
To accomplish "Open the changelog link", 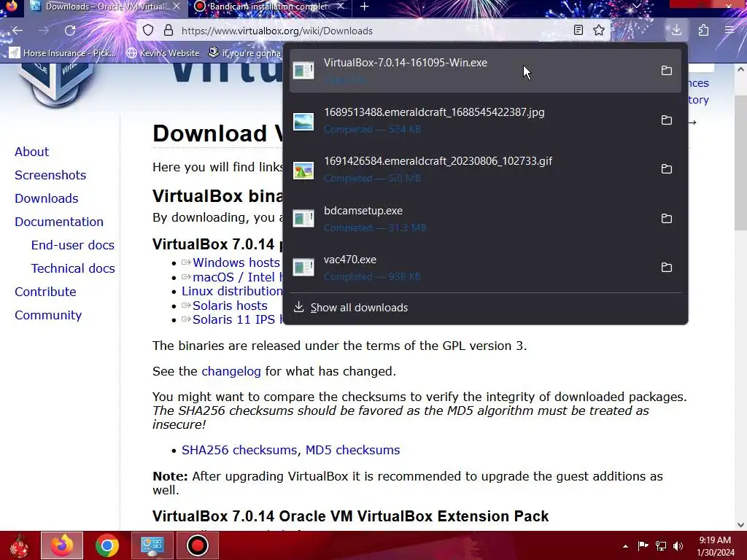I will (x=231, y=371).
